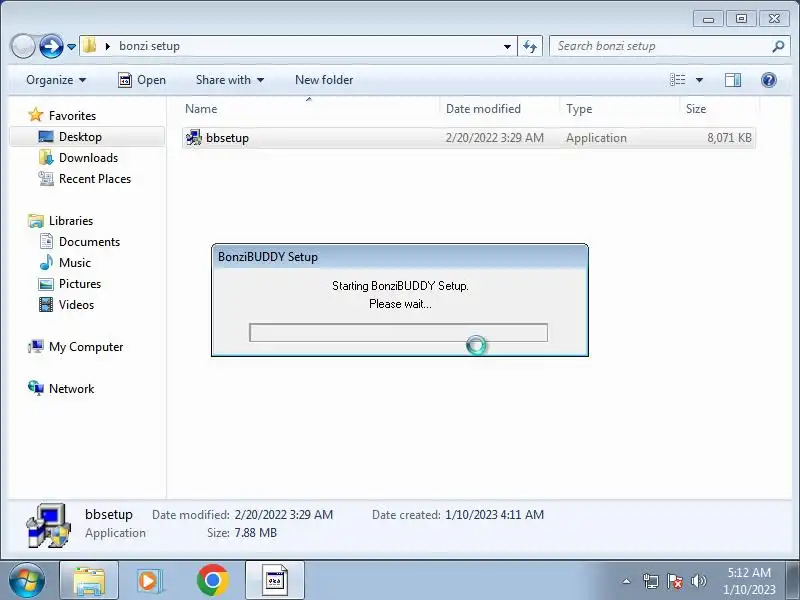Click the Music note icon

click(46, 262)
